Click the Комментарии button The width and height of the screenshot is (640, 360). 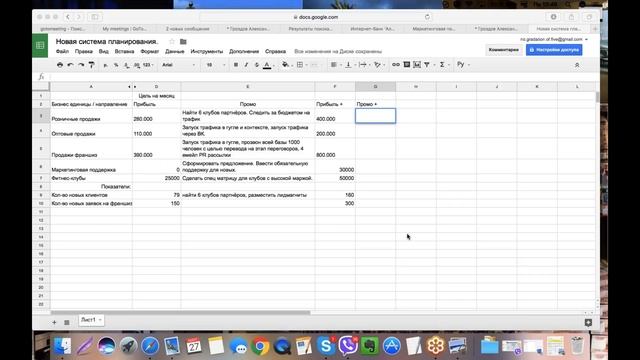click(504, 50)
